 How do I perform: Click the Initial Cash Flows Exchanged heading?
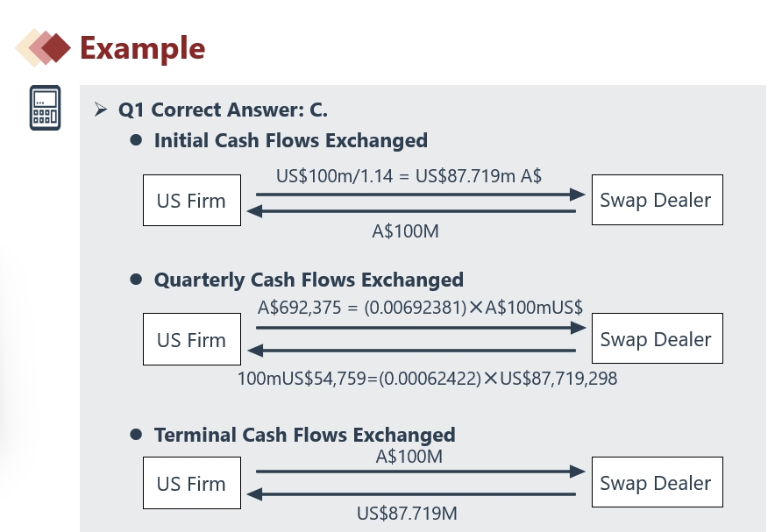tap(290, 140)
